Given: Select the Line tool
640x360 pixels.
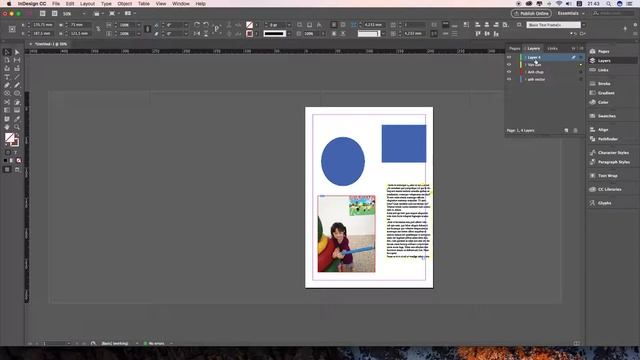Looking at the screenshot, I should 17,77.
